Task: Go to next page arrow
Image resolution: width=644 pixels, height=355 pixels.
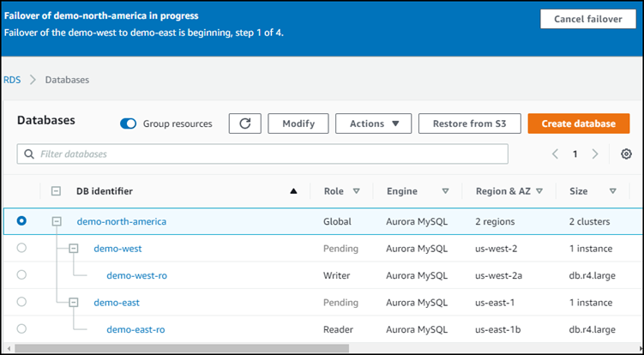Action: click(595, 154)
